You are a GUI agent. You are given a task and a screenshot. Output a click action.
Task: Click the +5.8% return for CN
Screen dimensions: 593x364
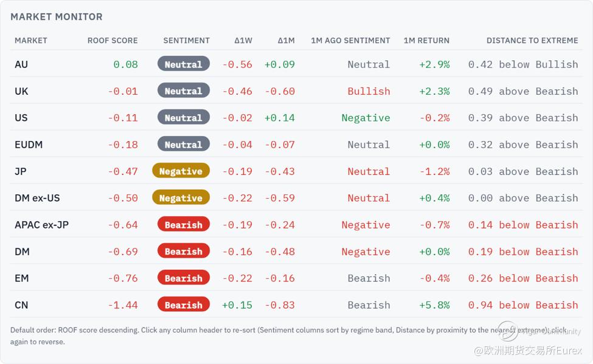[x=434, y=305]
